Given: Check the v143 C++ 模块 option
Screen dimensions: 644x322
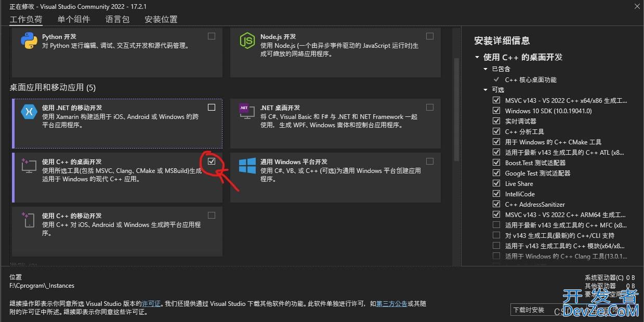Looking at the screenshot, I should 496,246.
